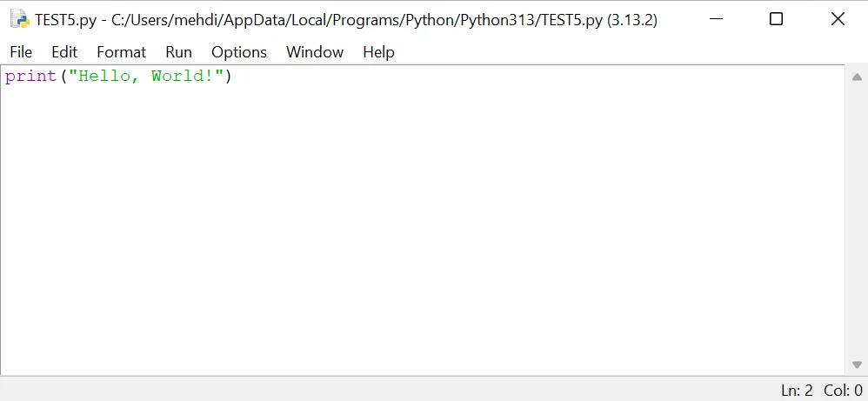Click the empty editor area below the code
The image size is (868, 401).
[417, 226]
